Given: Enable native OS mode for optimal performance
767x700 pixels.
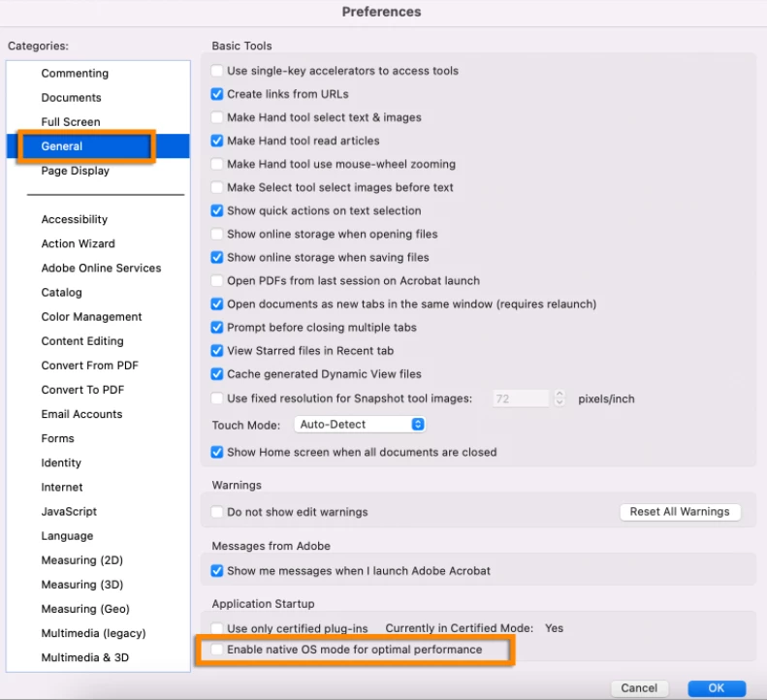Looking at the screenshot, I should (216, 650).
